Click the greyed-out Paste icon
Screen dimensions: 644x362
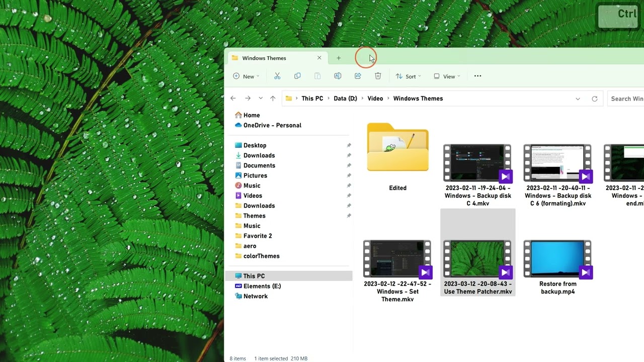click(x=317, y=76)
